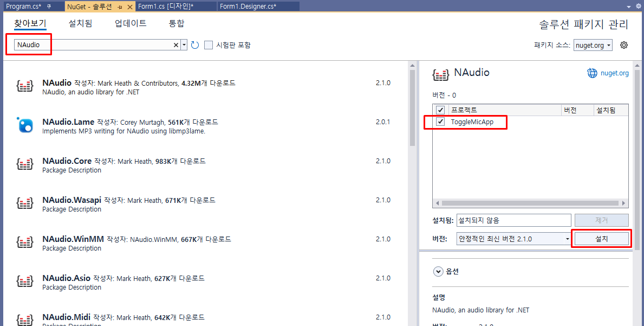This screenshot has width=644, height=326.
Task: Open the Program.cs document tab
Action: click(x=23, y=7)
